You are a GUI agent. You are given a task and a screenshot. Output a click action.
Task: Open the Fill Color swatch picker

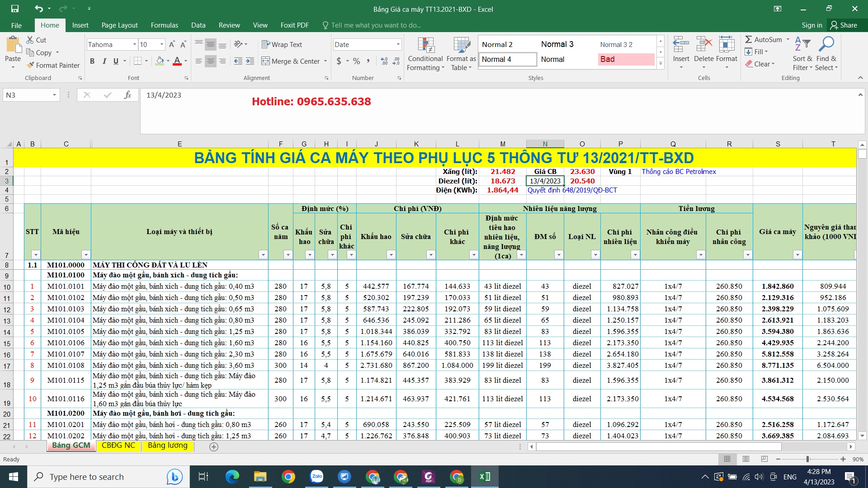point(167,61)
